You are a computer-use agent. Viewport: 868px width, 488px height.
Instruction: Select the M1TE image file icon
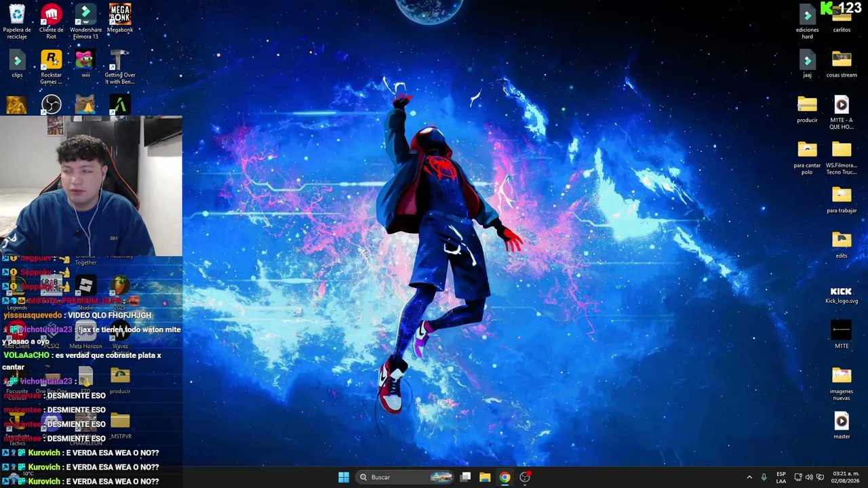[842, 335]
